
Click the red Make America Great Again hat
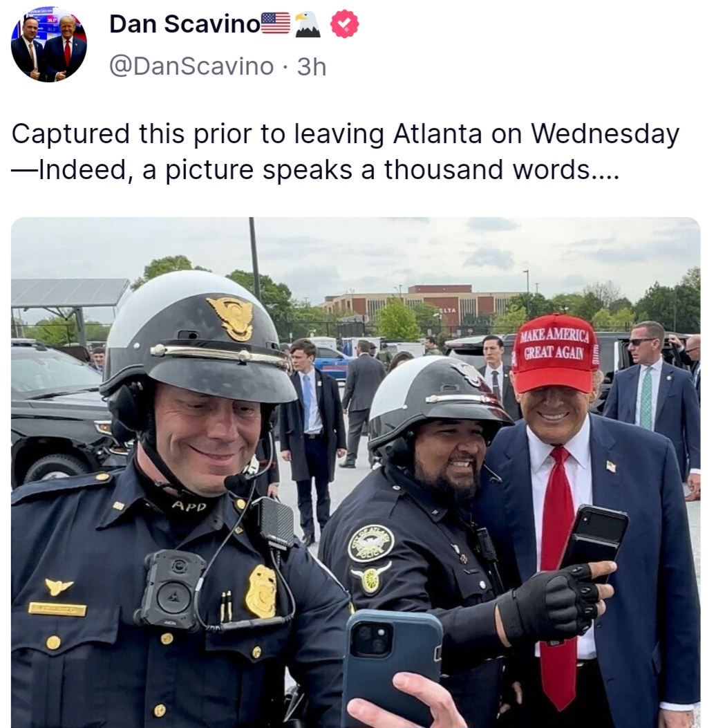pyautogui.click(x=554, y=353)
